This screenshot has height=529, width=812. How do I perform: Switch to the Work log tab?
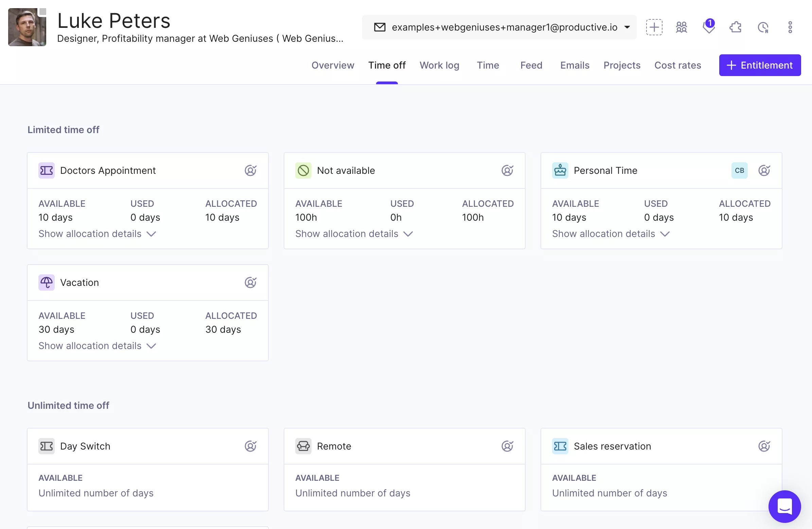click(x=439, y=65)
